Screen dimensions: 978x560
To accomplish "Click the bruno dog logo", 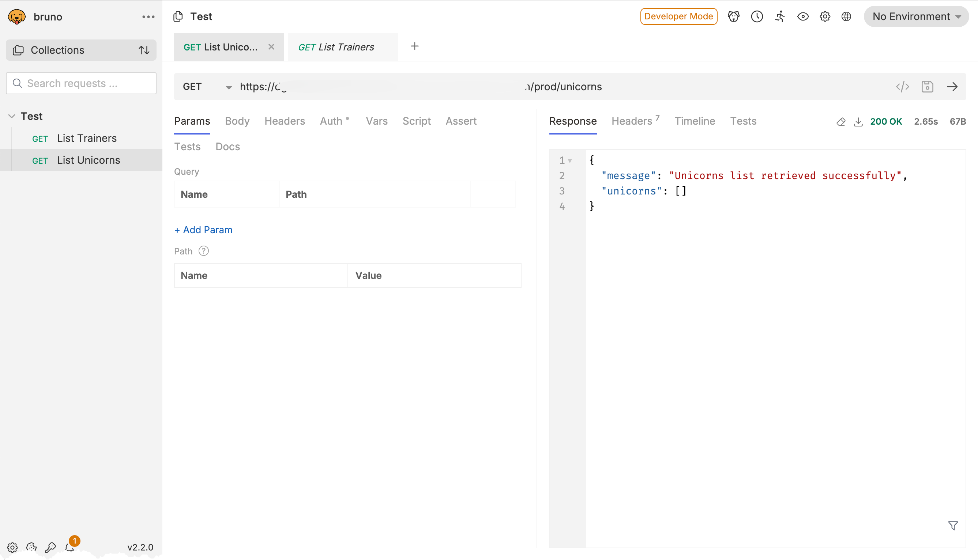I will pos(16,16).
